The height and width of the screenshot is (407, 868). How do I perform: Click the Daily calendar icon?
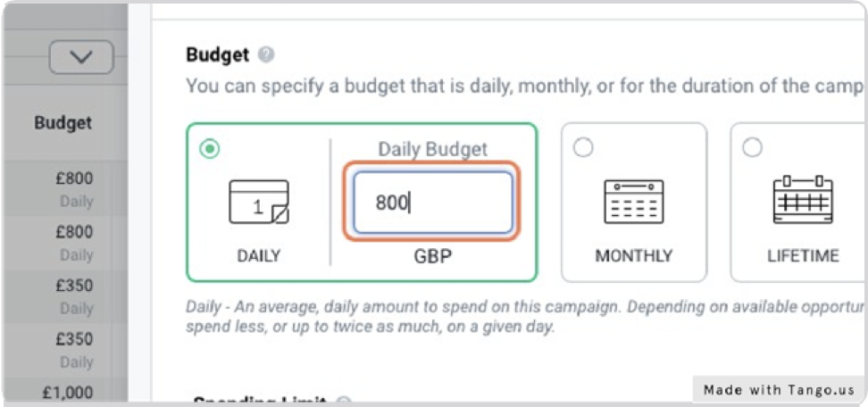coord(258,202)
